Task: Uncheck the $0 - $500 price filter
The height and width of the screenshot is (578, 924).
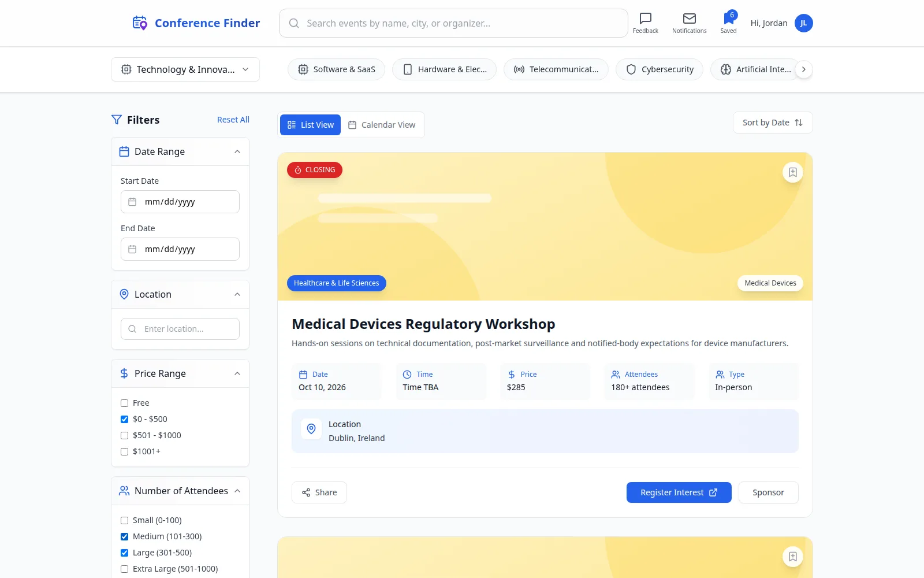Action: tap(124, 419)
